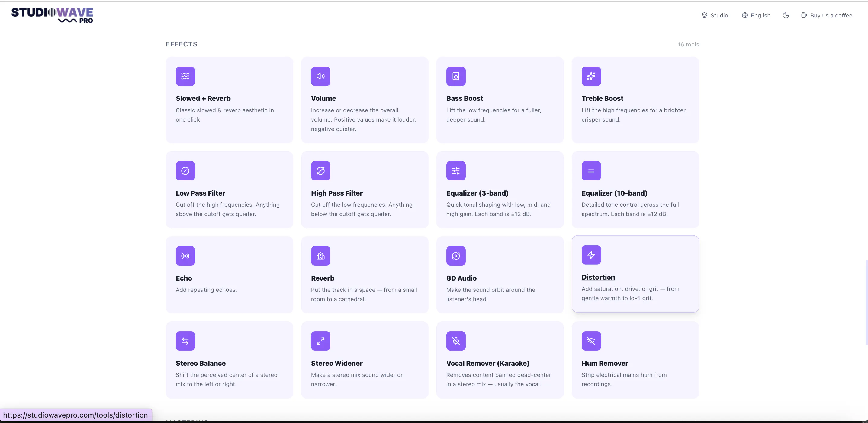868x423 pixels.
Task: Toggle dark mode with the moon icon
Action: point(786,15)
